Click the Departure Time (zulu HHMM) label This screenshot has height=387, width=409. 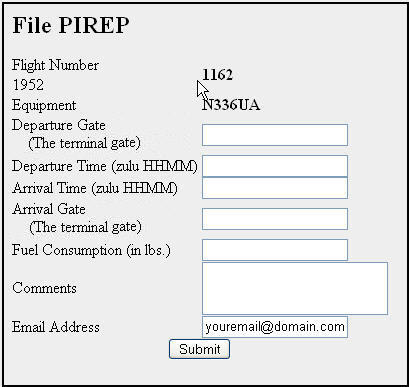(105, 166)
